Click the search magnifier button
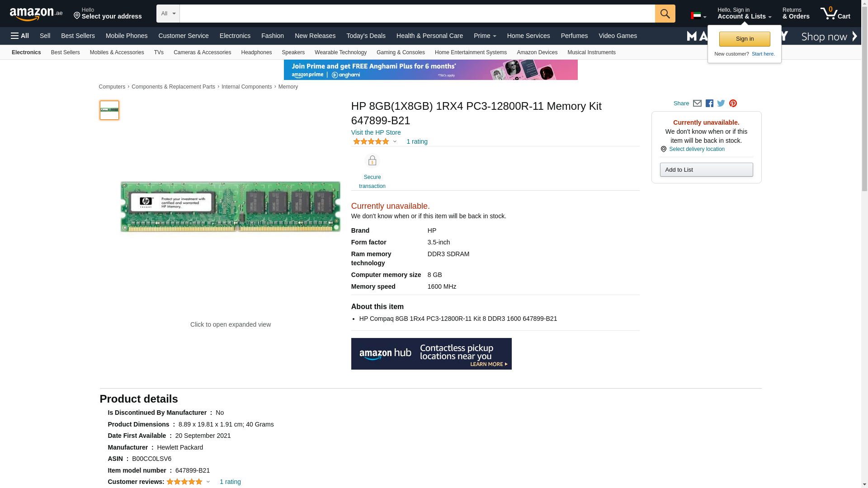Image resolution: width=868 pixels, height=488 pixels. [x=665, y=14]
